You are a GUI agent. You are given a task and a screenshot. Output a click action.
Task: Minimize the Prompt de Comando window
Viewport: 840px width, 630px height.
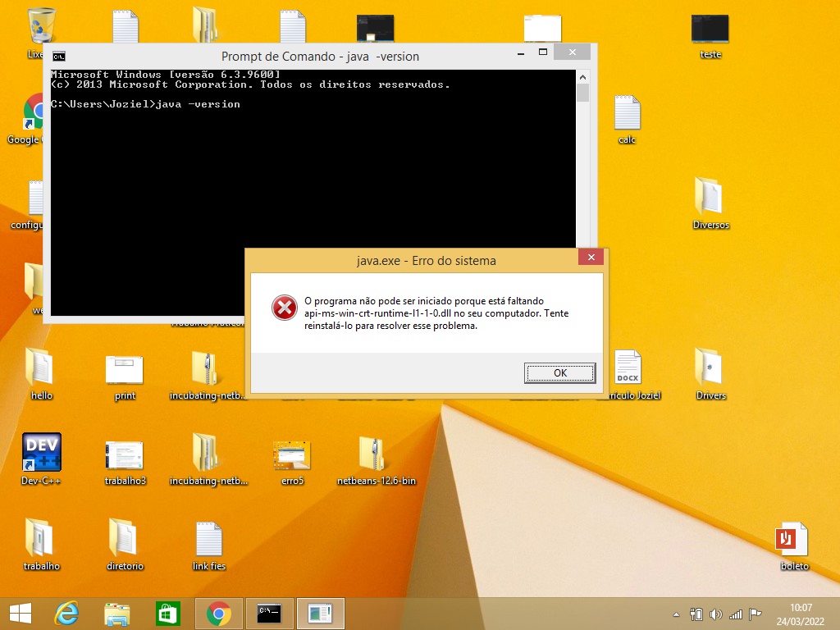point(521,52)
